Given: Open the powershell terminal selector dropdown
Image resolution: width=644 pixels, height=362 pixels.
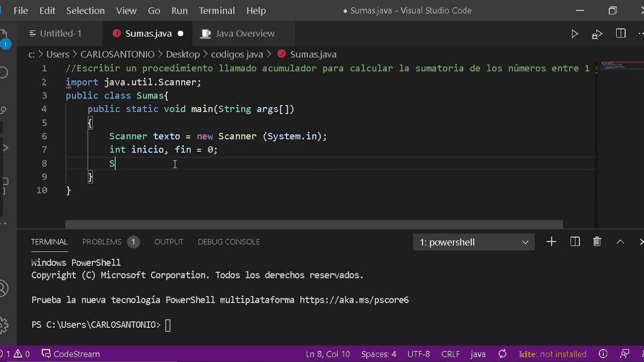Looking at the screenshot, I should (x=473, y=242).
